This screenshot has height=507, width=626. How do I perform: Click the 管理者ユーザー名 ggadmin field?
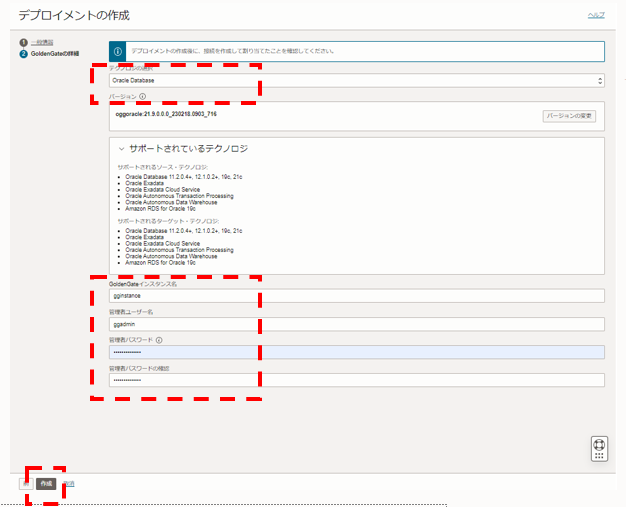click(357, 324)
